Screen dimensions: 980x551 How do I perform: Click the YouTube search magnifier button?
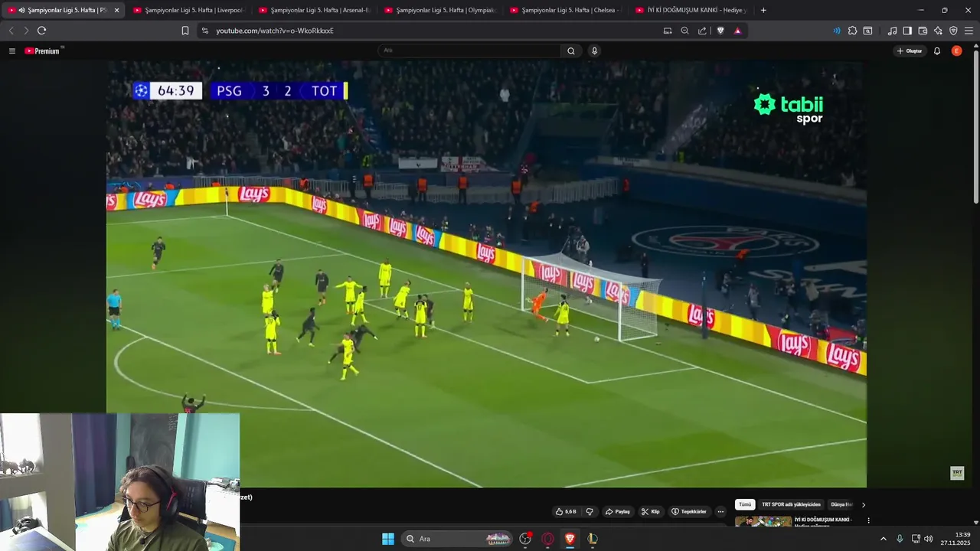570,51
